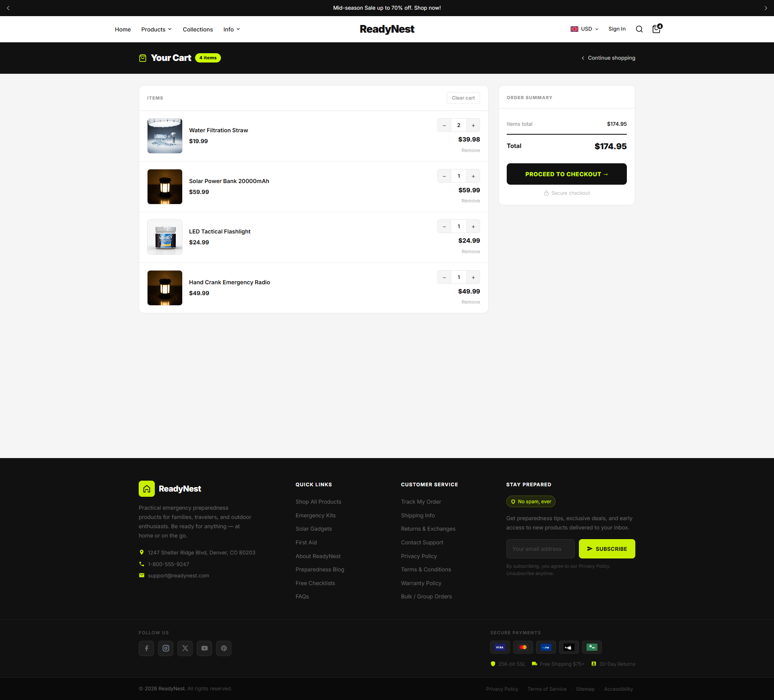Open the search icon in header
This screenshot has height=700, width=774.
639,29
